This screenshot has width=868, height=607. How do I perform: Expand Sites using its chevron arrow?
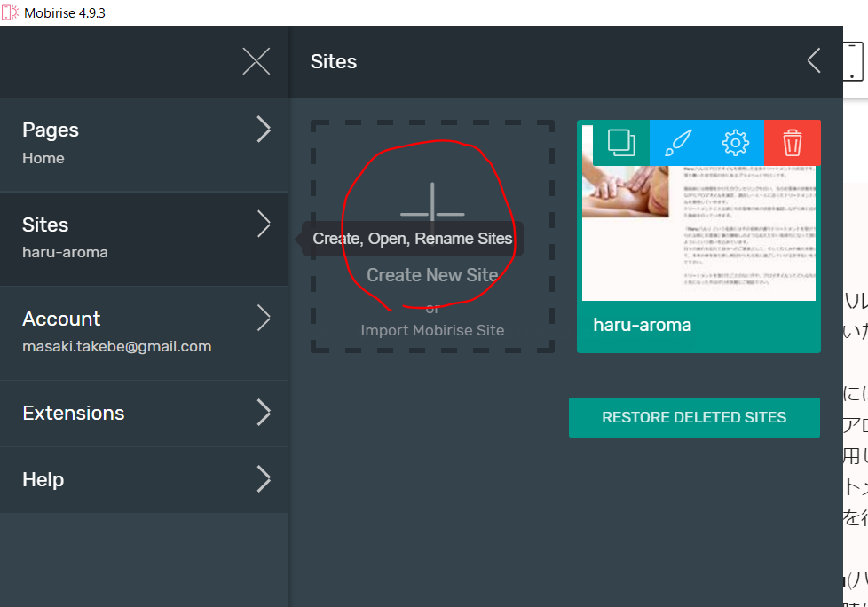point(264,225)
